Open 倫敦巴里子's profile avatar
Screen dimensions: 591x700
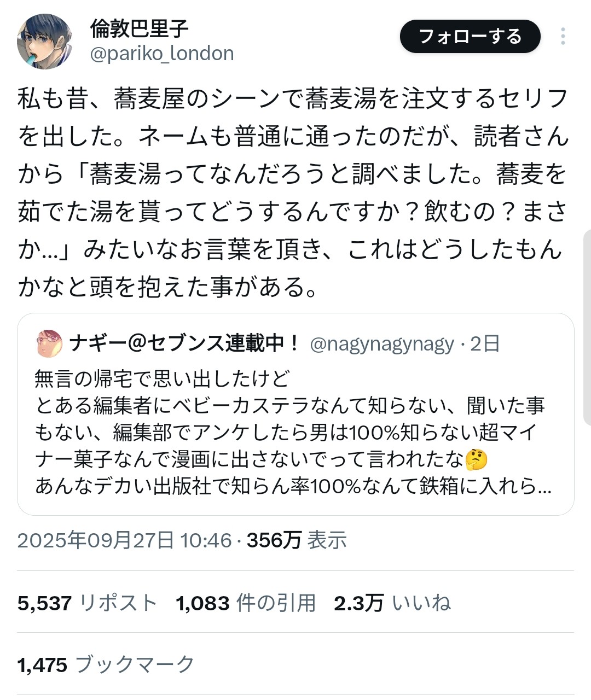(44, 42)
